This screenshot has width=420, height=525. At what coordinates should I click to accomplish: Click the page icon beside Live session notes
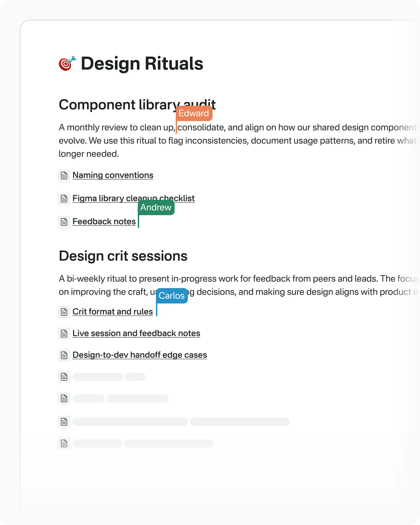pyautogui.click(x=64, y=333)
